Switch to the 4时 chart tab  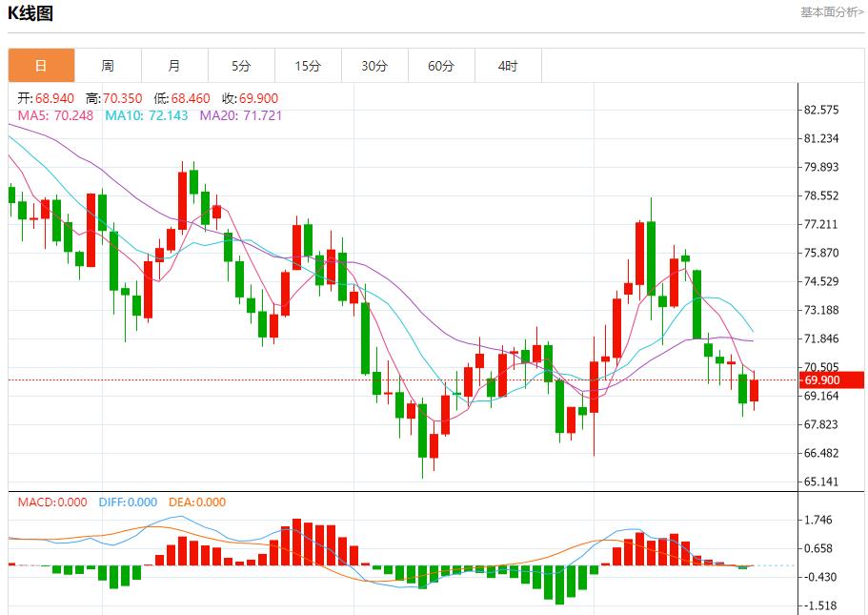(x=508, y=66)
